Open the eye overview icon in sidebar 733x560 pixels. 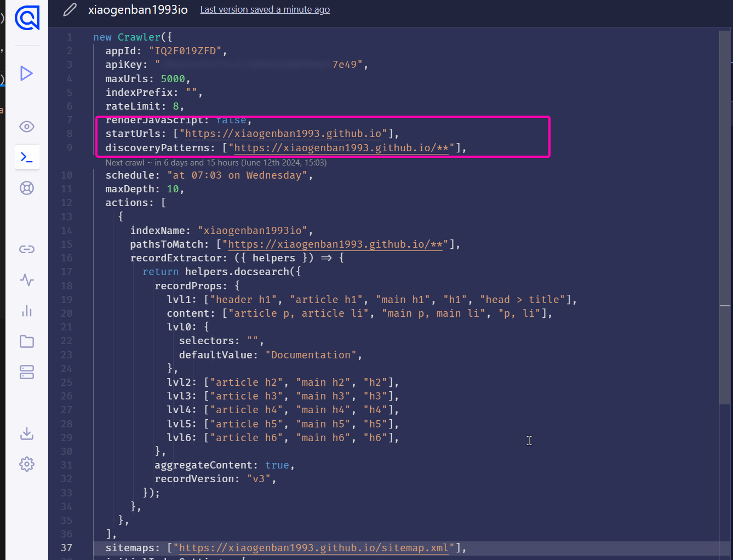click(x=27, y=127)
